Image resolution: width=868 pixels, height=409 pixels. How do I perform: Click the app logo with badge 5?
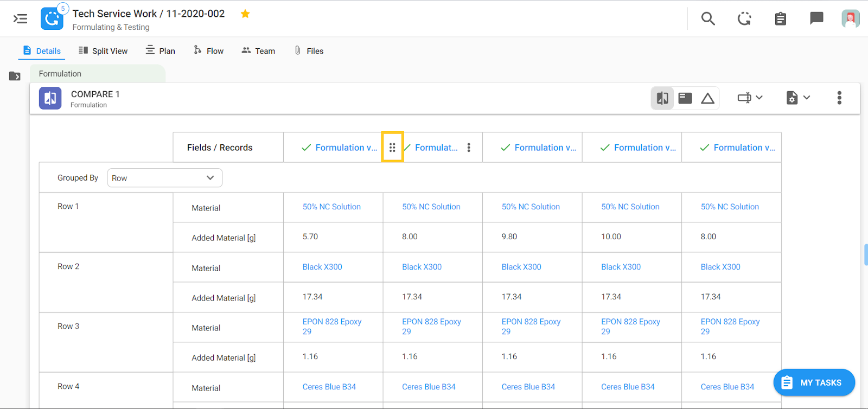[53, 18]
